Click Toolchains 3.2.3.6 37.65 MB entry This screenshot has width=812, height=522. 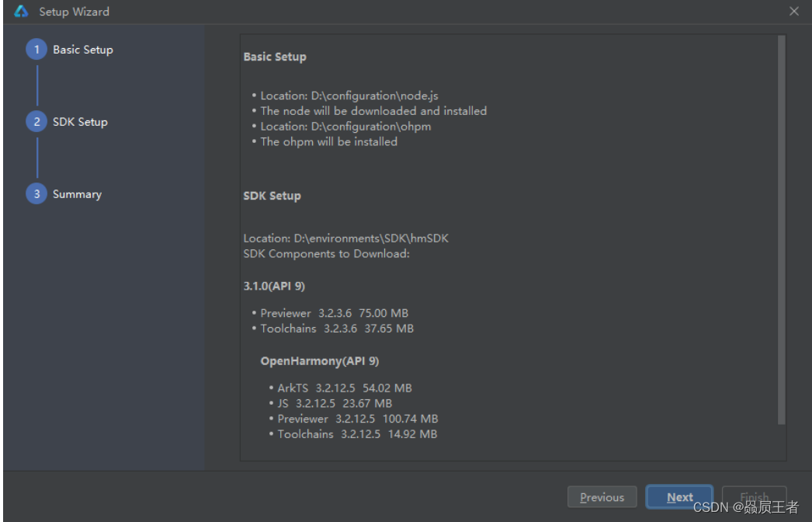(x=337, y=329)
